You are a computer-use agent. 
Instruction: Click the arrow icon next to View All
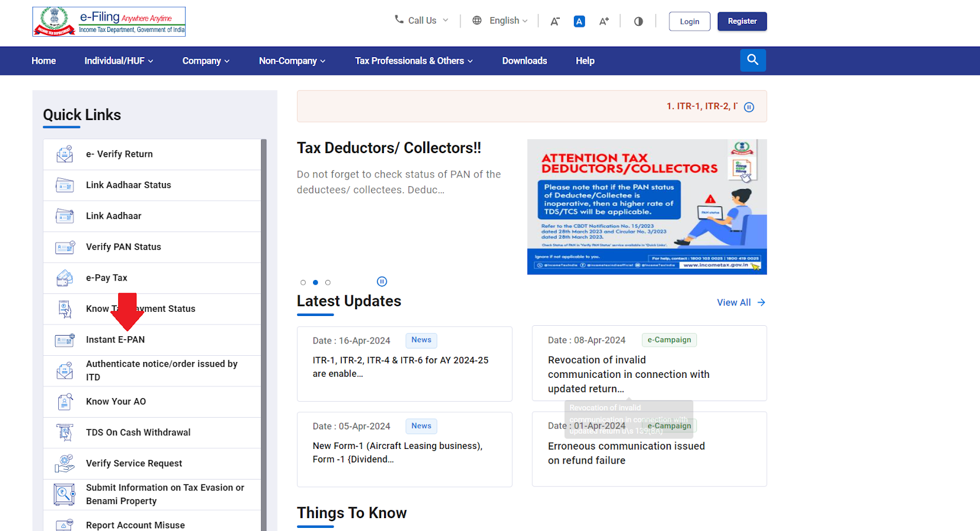point(761,303)
